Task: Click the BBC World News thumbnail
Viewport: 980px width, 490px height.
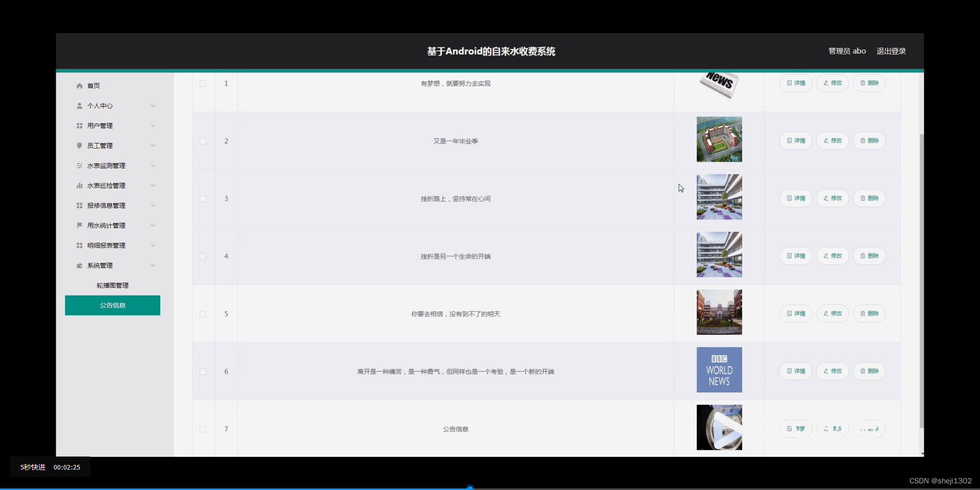Action: pos(719,370)
